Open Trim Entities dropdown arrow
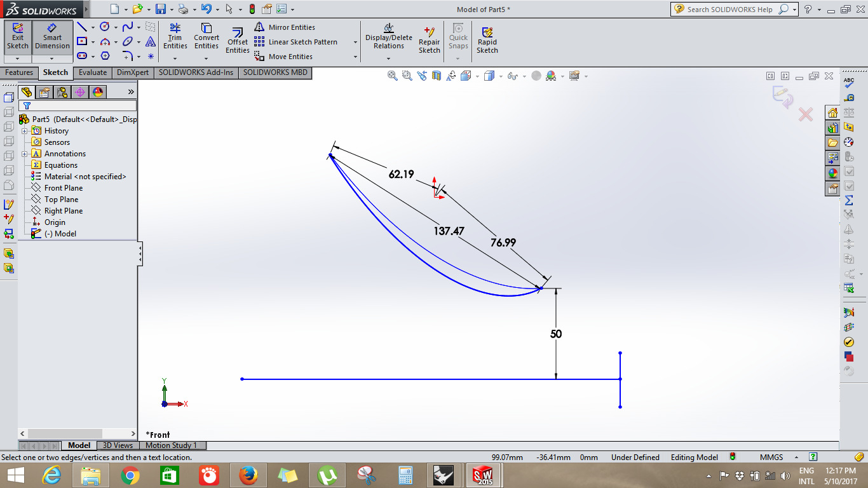This screenshot has width=868, height=488. (x=175, y=59)
